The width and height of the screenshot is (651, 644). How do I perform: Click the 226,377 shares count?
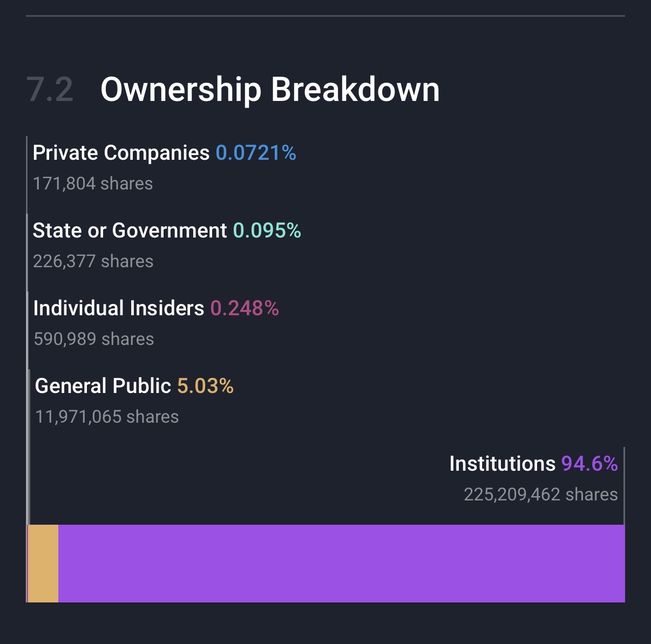click(93, 261)
